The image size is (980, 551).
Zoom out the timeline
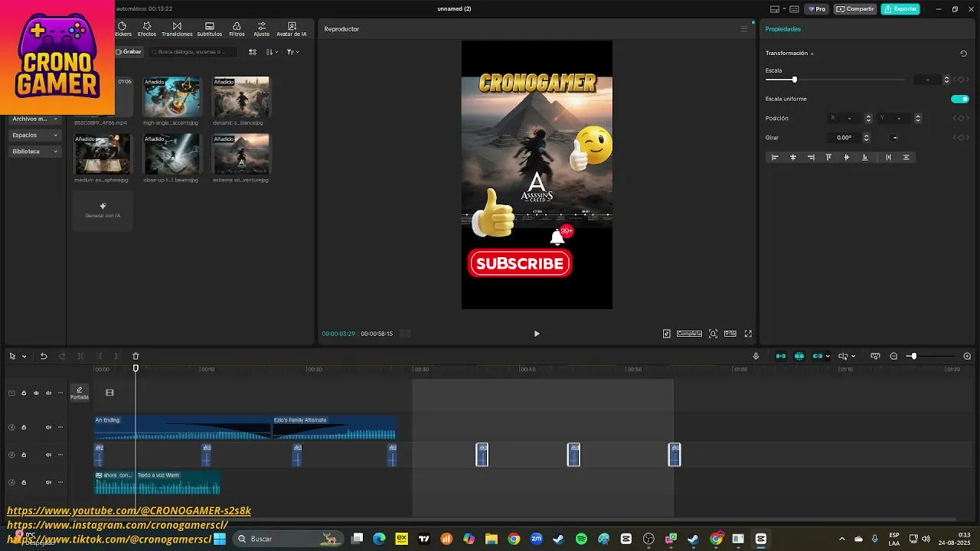point(893,356)
